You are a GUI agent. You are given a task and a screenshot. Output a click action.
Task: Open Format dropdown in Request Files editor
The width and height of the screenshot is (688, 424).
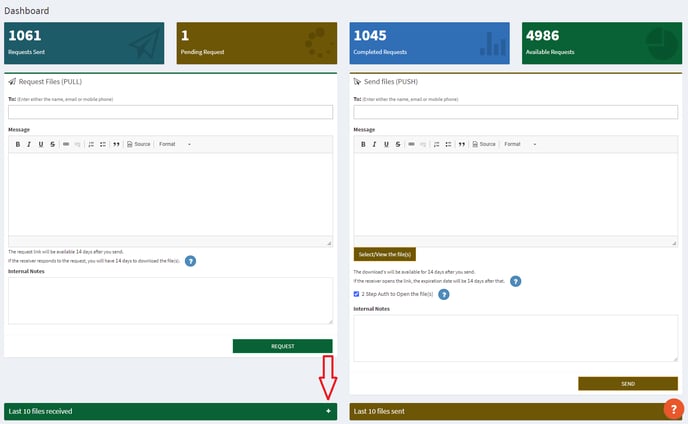[x=175, y=144]
